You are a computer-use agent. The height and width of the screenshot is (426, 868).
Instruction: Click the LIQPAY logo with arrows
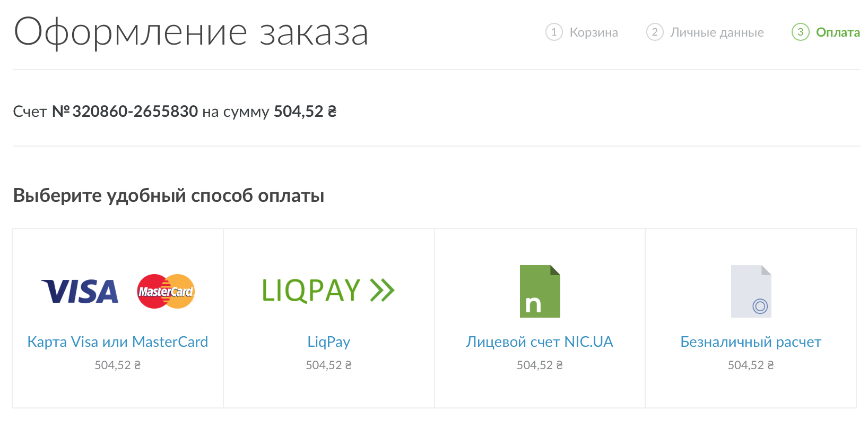point(328,291)
